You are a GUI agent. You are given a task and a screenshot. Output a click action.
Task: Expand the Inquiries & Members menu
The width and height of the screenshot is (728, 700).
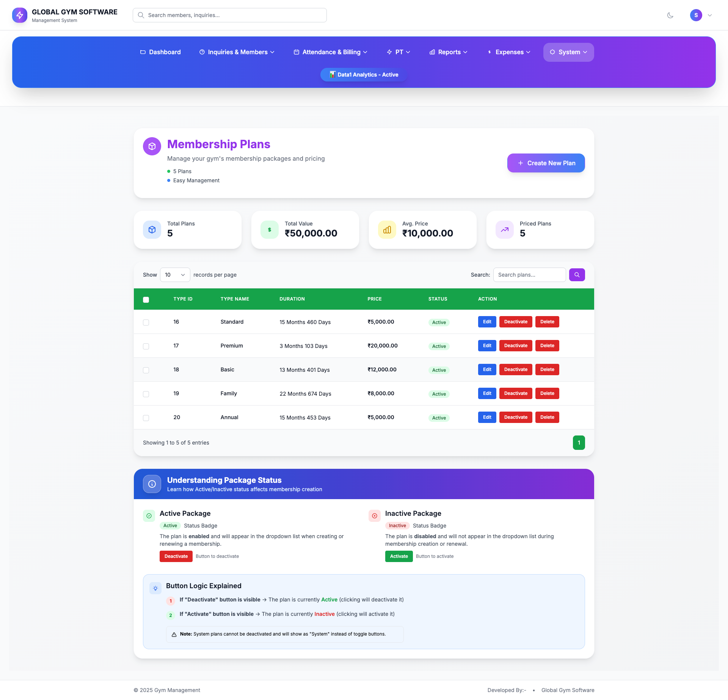coord(237,52)
